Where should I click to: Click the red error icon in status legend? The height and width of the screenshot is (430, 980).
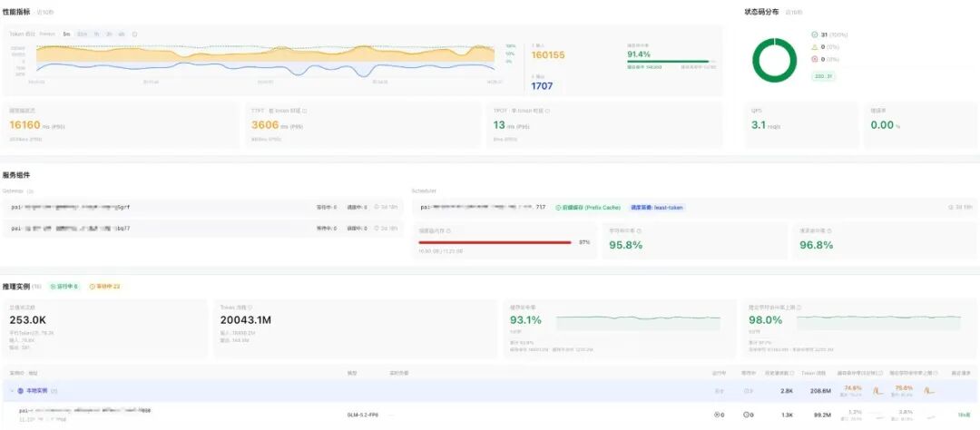click(814, 59)
